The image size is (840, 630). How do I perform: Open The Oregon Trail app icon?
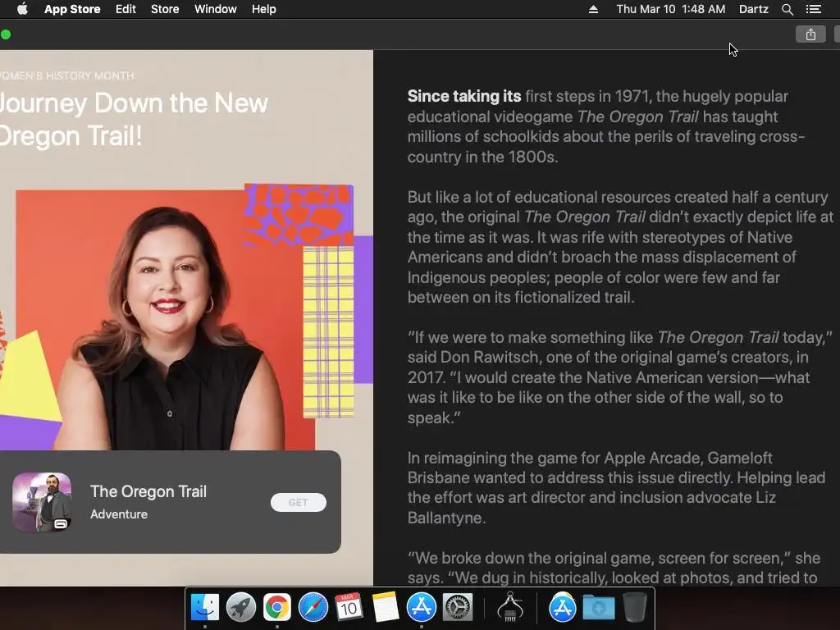point(42,502)
